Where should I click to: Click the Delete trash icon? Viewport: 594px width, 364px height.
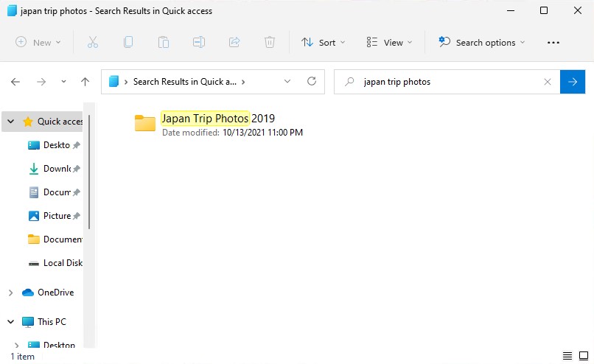[269, 42]
